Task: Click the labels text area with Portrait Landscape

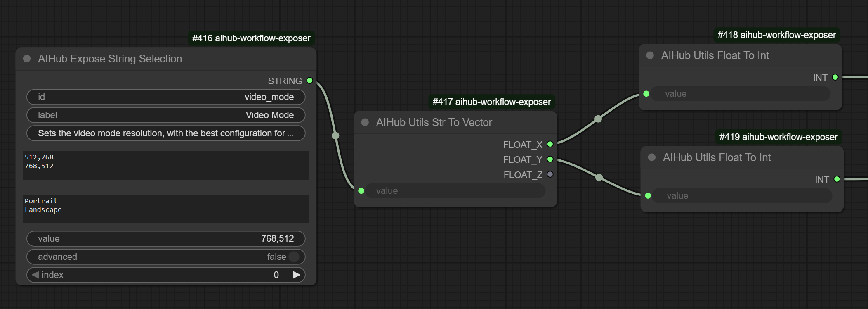Action: (166, 209)
